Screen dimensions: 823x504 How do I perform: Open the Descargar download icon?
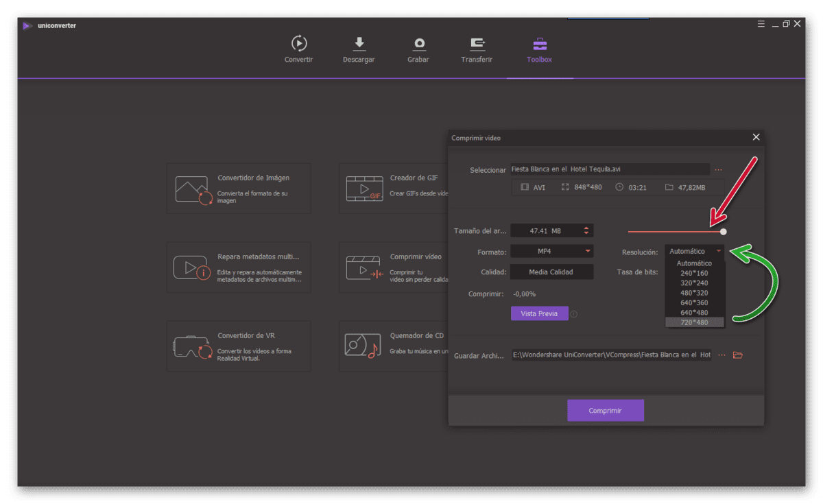coord(359,44)
